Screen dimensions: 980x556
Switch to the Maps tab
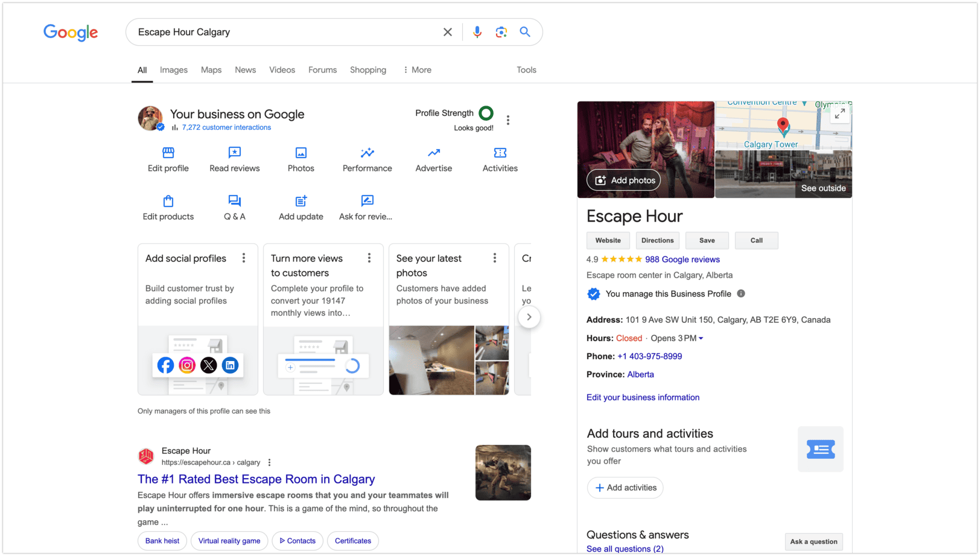coord(211,69)
